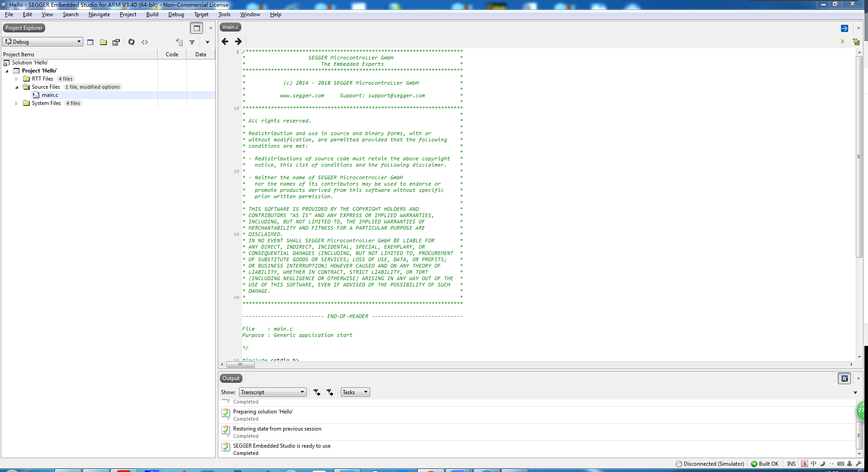Click the checkmark icon beside 'Restoring state from previous session'

pos(226,430)
